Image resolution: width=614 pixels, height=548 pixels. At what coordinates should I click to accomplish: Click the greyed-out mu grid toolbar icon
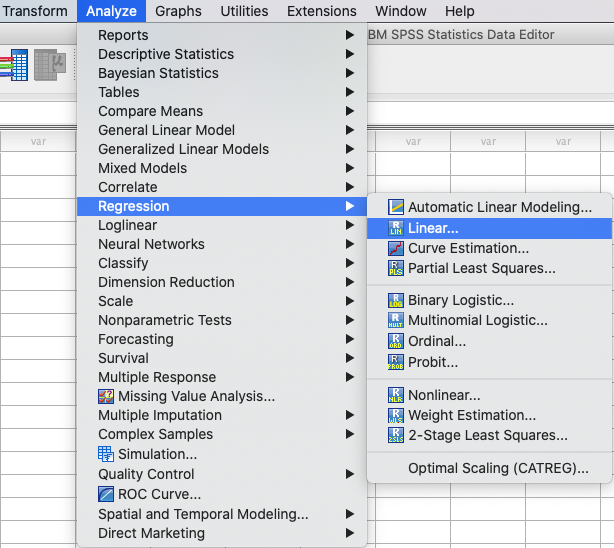click(50, 65)
